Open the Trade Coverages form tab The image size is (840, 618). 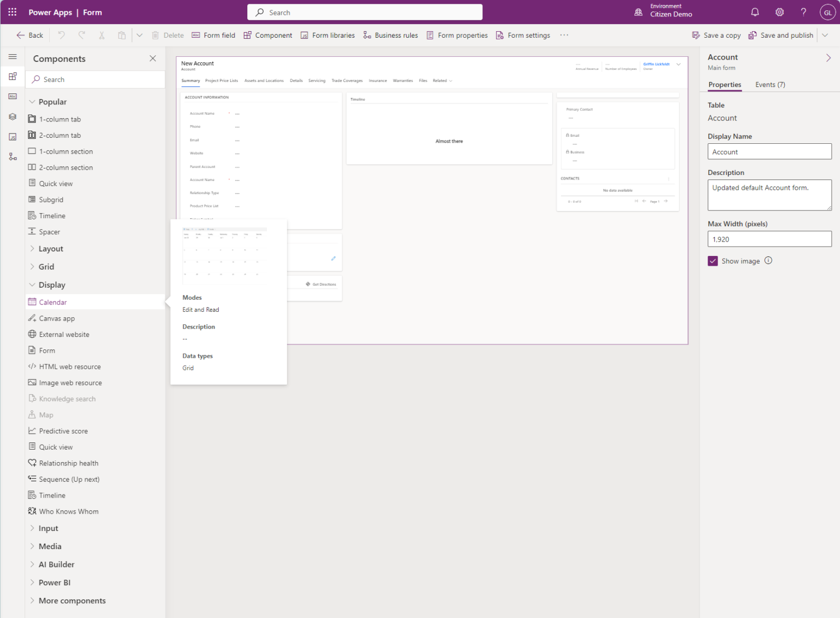347,80
